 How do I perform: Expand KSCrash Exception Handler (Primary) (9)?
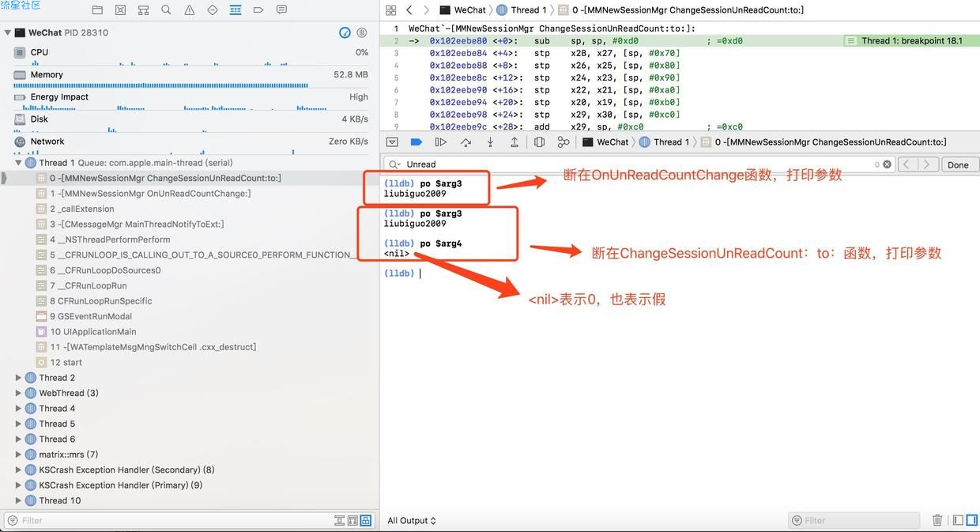point(18,485)
